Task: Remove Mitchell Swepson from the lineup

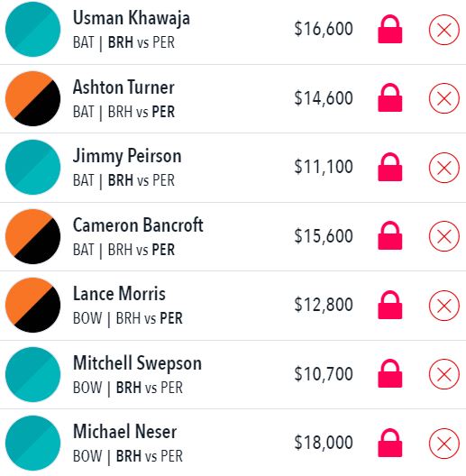Action: [x=443, y=374]
